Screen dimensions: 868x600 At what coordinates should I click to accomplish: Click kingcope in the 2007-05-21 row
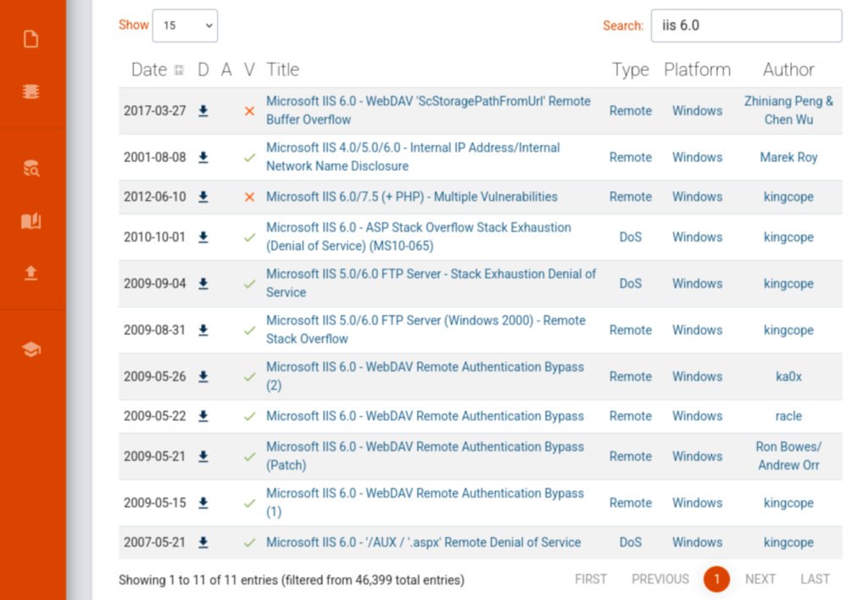click(789, 542)
